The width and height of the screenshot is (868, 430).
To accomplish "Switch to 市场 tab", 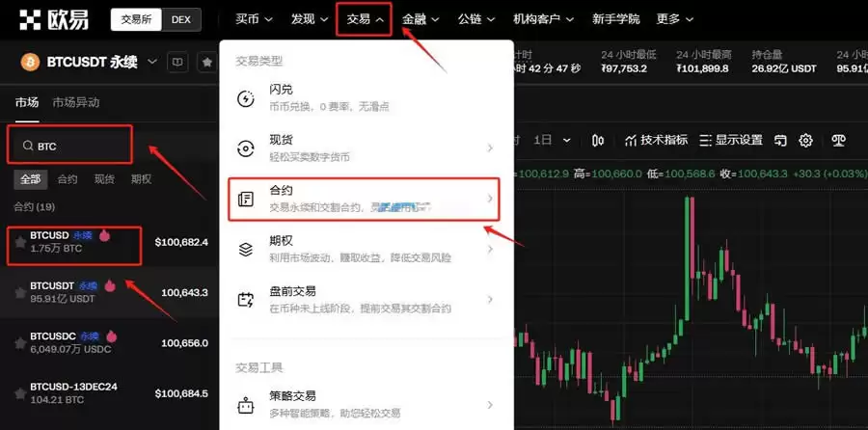I will (27, 102).
